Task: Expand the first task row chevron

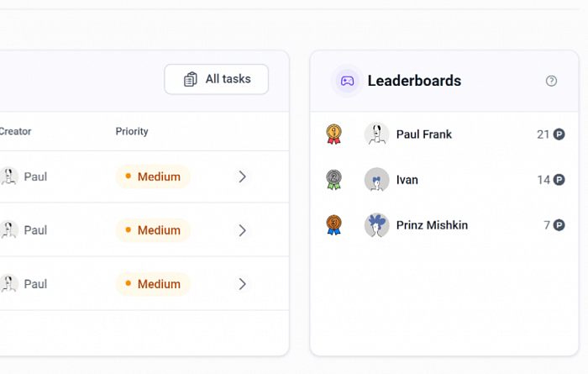Action: (242, 176)
